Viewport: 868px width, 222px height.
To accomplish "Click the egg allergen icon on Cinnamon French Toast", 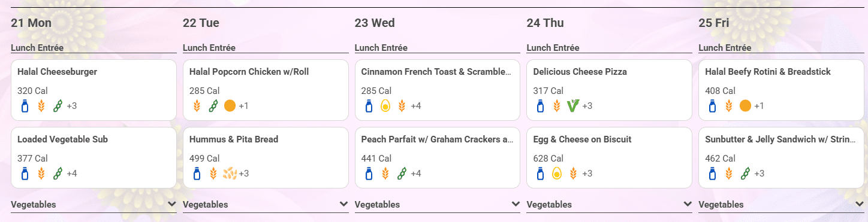I will 385,106.
